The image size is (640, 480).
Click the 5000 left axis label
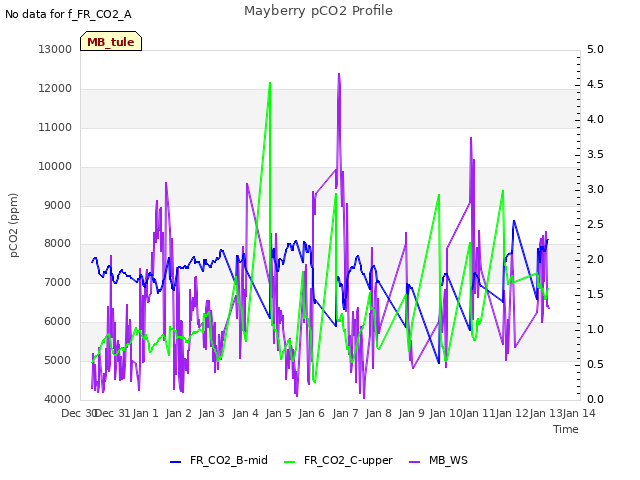click(x=58, y=360)
